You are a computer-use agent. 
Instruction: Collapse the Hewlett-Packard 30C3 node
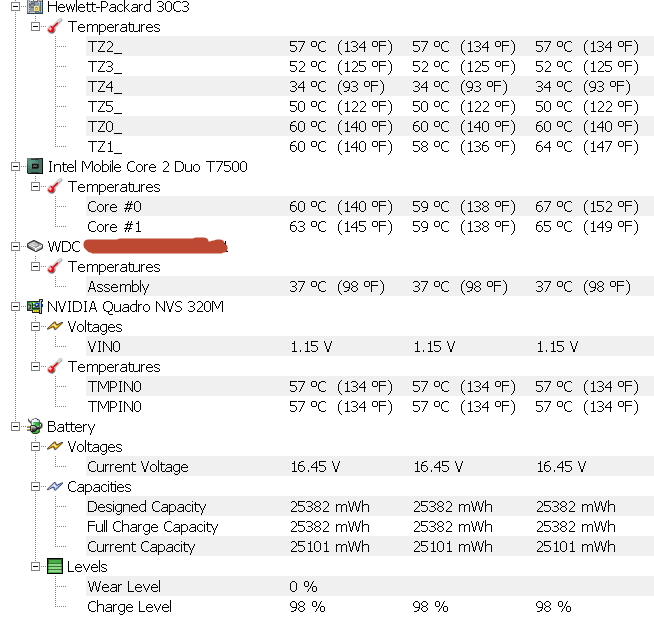tap(15, 6)
